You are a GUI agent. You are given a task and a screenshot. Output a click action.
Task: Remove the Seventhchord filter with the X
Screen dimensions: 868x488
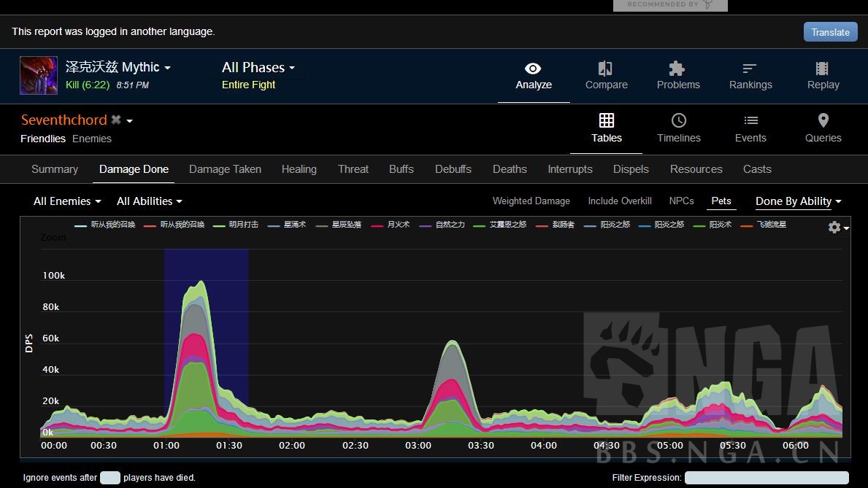(x=115, y=120)
